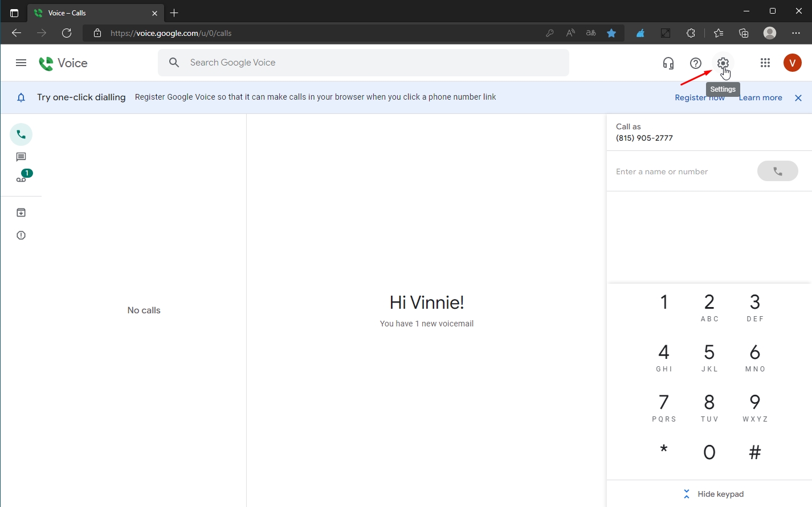Dismiss the one-click dialling banner
The width and height of the screenshot is (812, 507).
[x=798, y=98]
